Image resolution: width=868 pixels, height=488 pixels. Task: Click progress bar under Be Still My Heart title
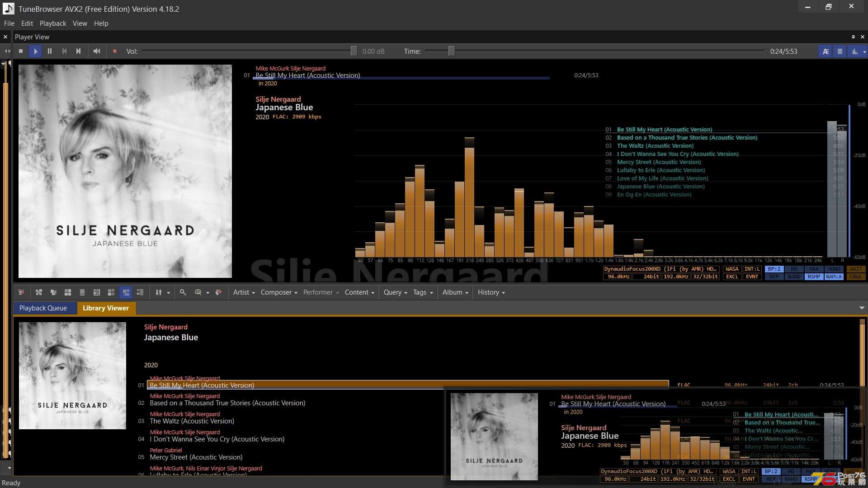401,79
